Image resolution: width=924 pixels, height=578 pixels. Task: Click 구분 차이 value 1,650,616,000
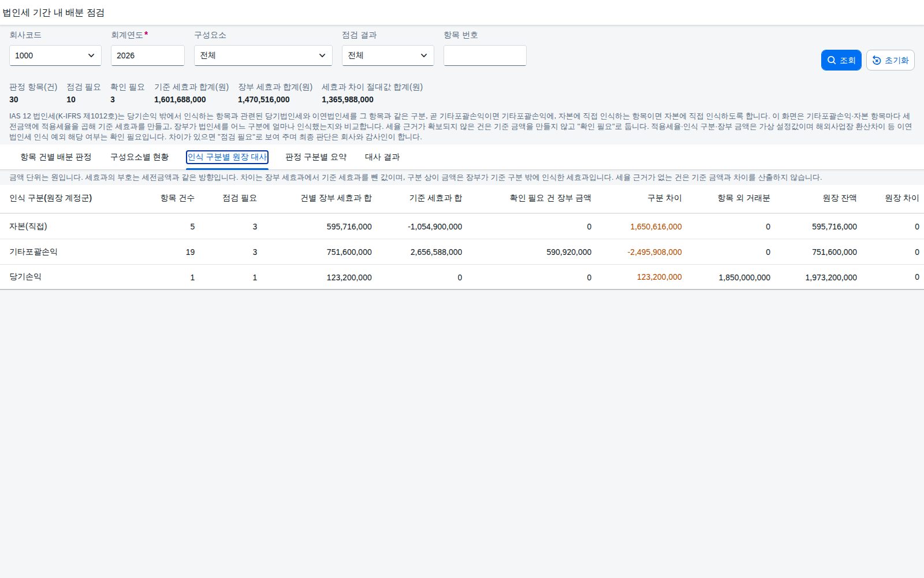pos(656,227)
